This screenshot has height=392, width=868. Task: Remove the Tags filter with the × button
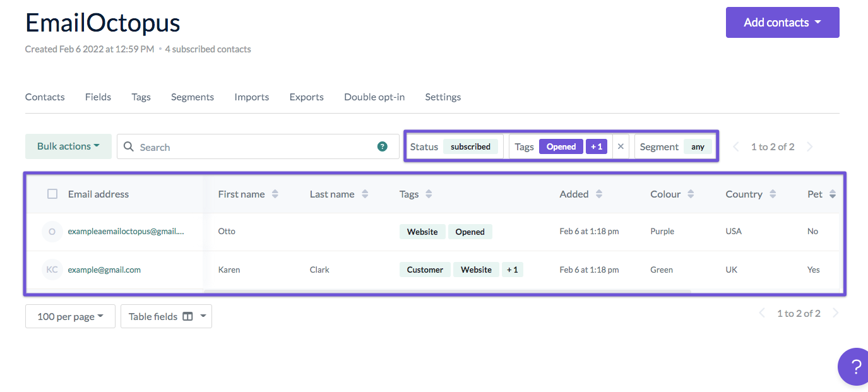[x=621, y=146]
